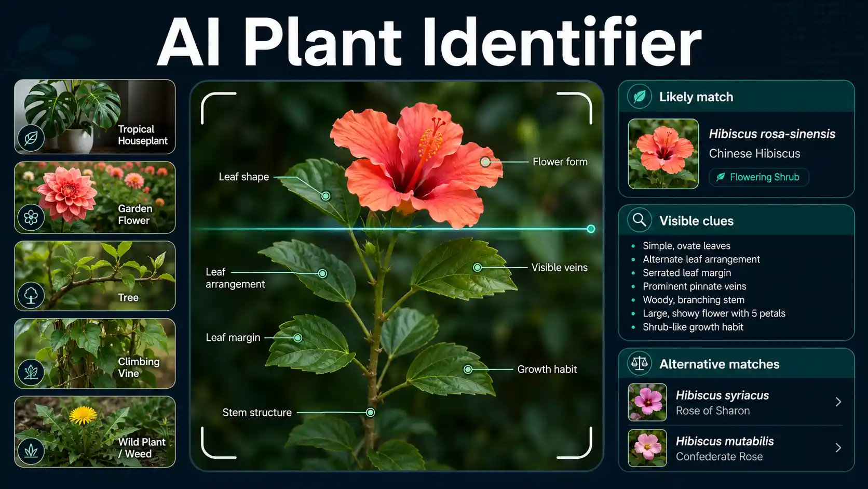Click the leaf icon in Likely match header
Image resolution: width=868 pixels, height=489 pixels.
[640, 96]
